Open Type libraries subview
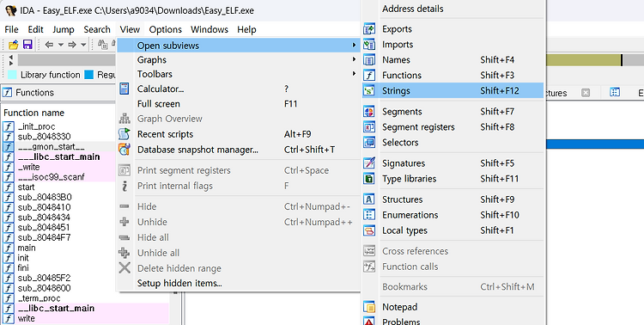The image size is (644, 325). tap(453, 179)
